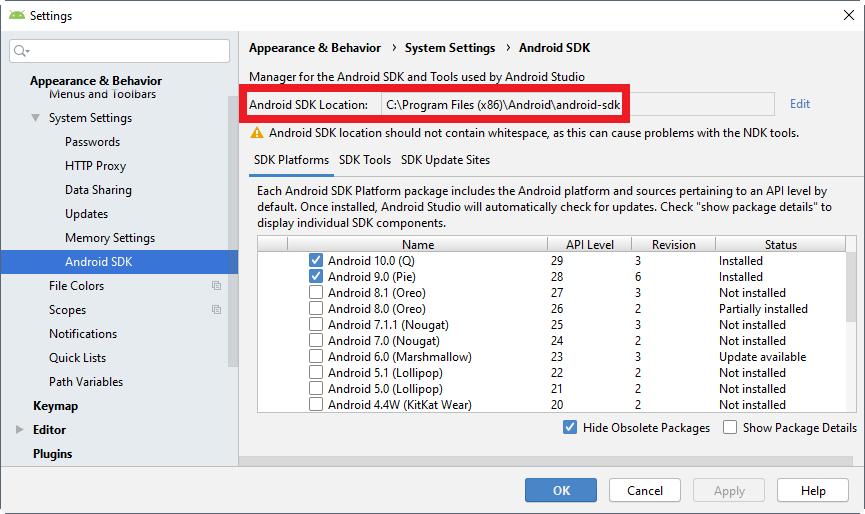865x514 pixels.
Task: Collapse the System Settings tree node
Action: [x=35, y=117]
